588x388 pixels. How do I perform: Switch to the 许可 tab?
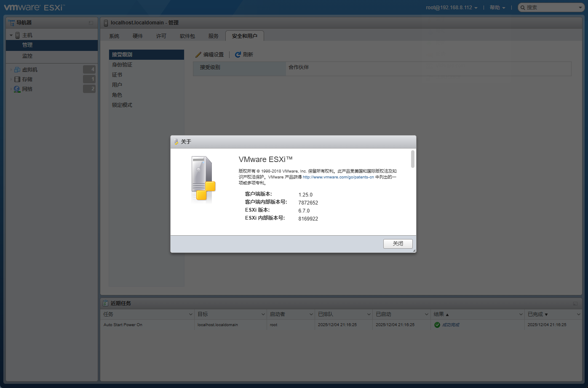[161, 36]
